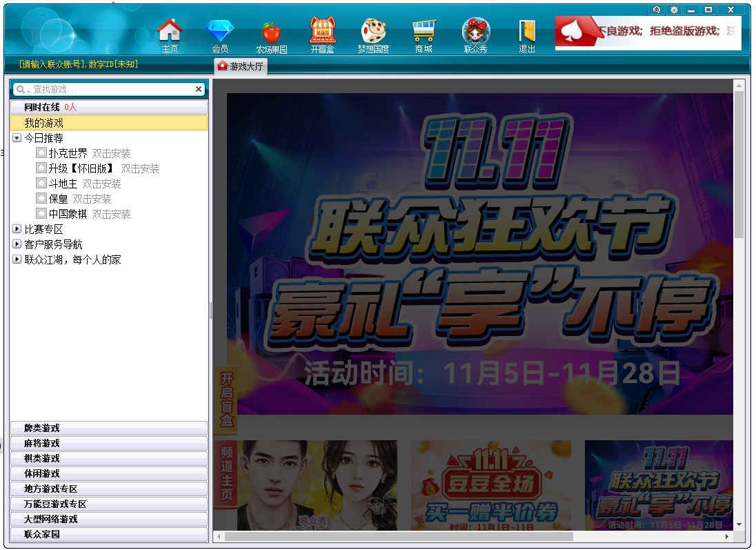Click the 开启盲盒 side button

pyautogui.click(x=226, y=400)
